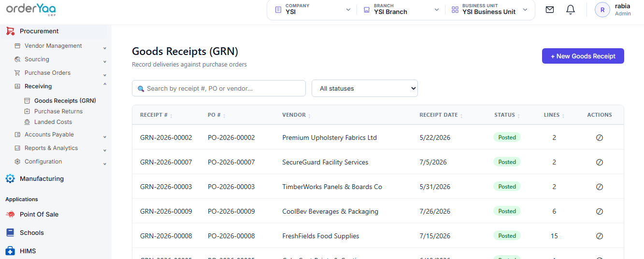Click the Manufacturing gear icon

10,178
